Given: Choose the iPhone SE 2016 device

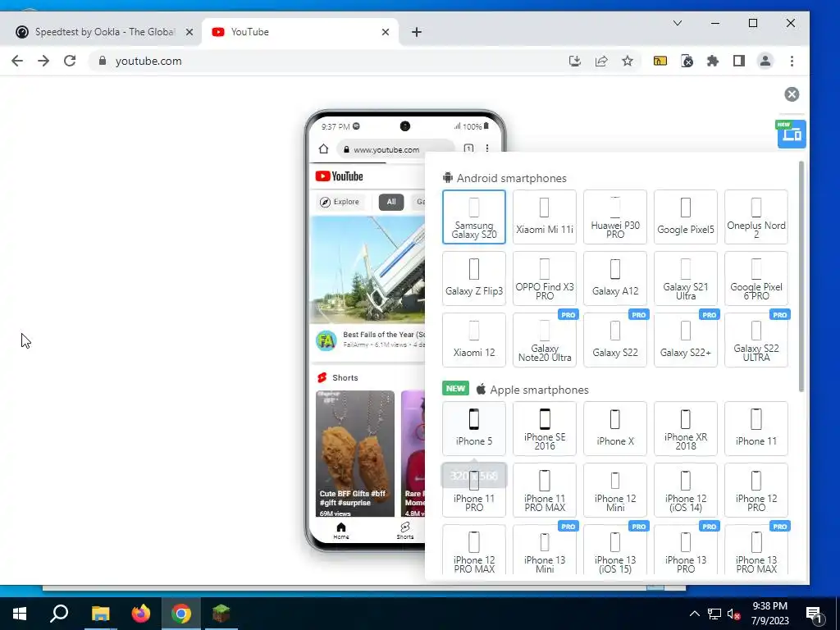Looking at the screenshot, I should pyautogui.click(x=545, y=428).
